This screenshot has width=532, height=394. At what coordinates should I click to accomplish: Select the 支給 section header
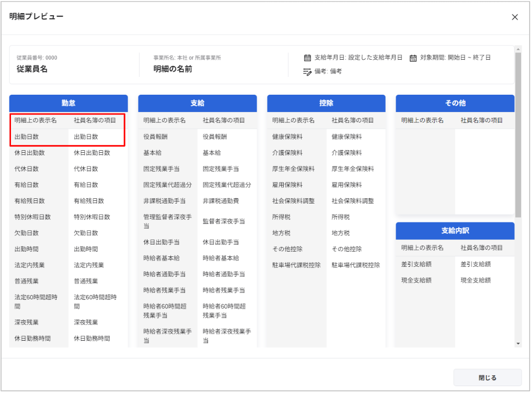[197, 103]
